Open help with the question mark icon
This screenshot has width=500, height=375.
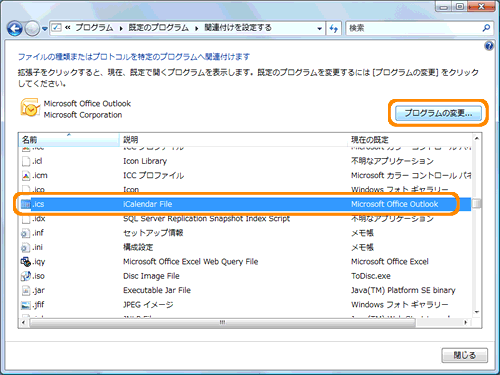point(489,46)
